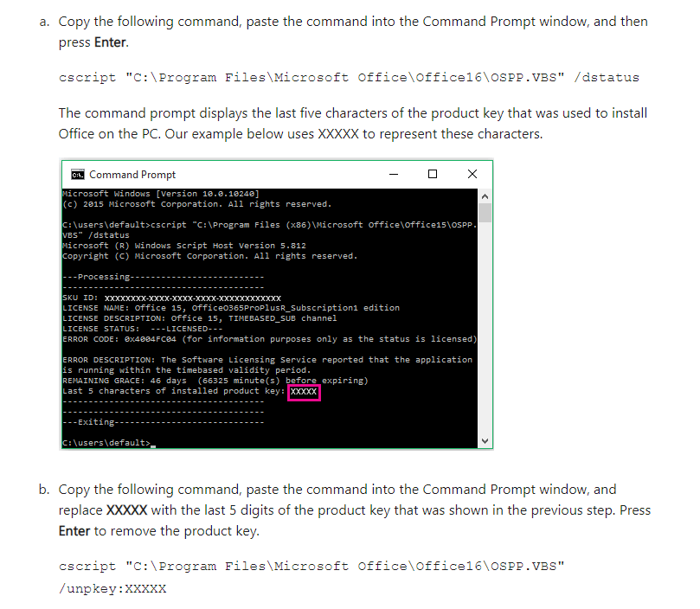Click the second cscript OSPP.VBS command line
The height and width of the screenshot is (609, 700).
tap(311, 567)
